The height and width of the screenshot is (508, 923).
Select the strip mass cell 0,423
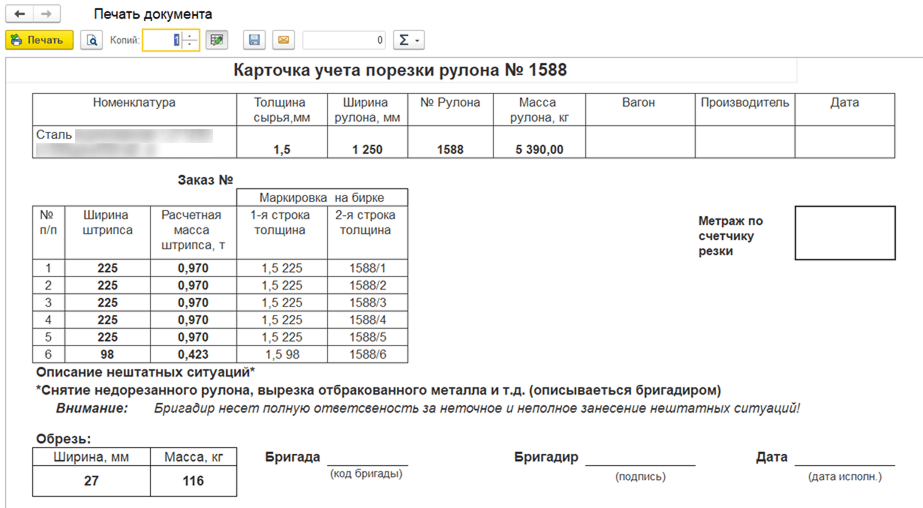tap(193, 354)
